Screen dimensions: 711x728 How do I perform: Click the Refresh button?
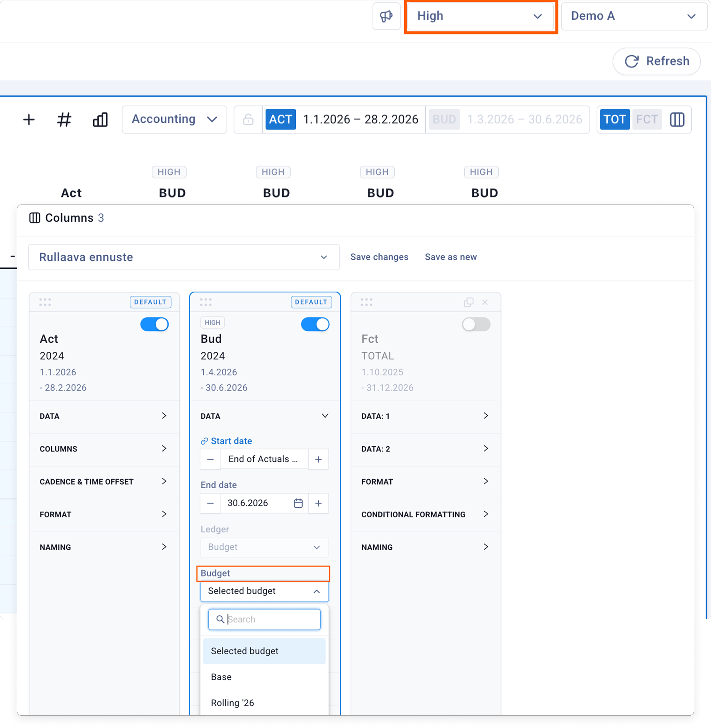657,61
